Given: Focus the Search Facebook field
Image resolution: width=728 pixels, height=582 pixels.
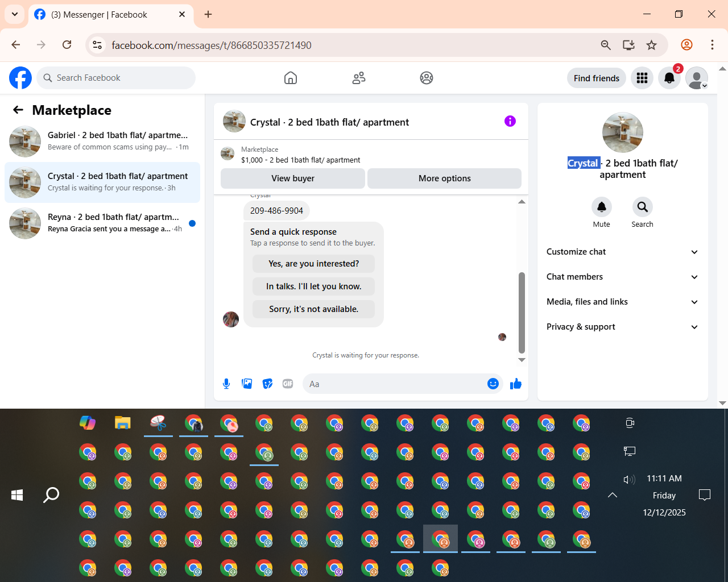Looking at the screenshot, I should click(116, 78).
